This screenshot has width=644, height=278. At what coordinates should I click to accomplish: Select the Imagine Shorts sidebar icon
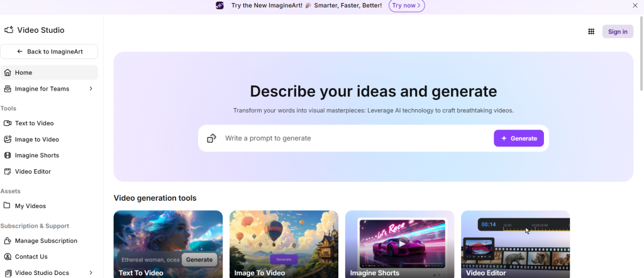pos(8,155)
